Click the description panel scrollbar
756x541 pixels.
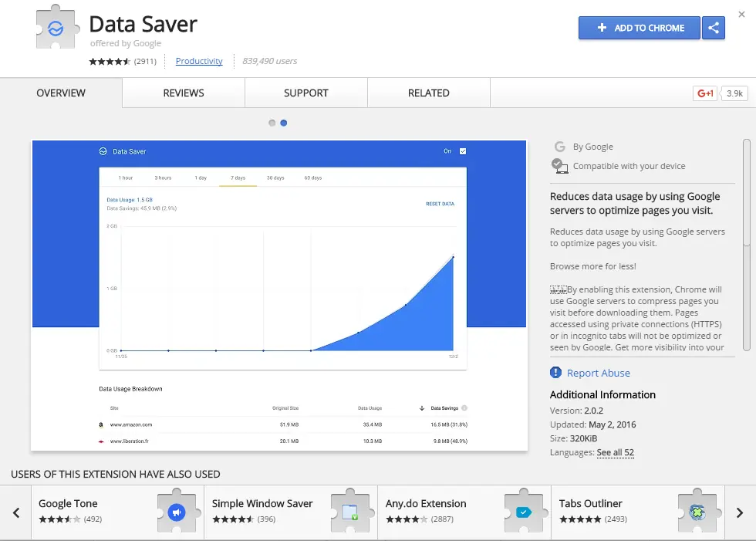747,245
